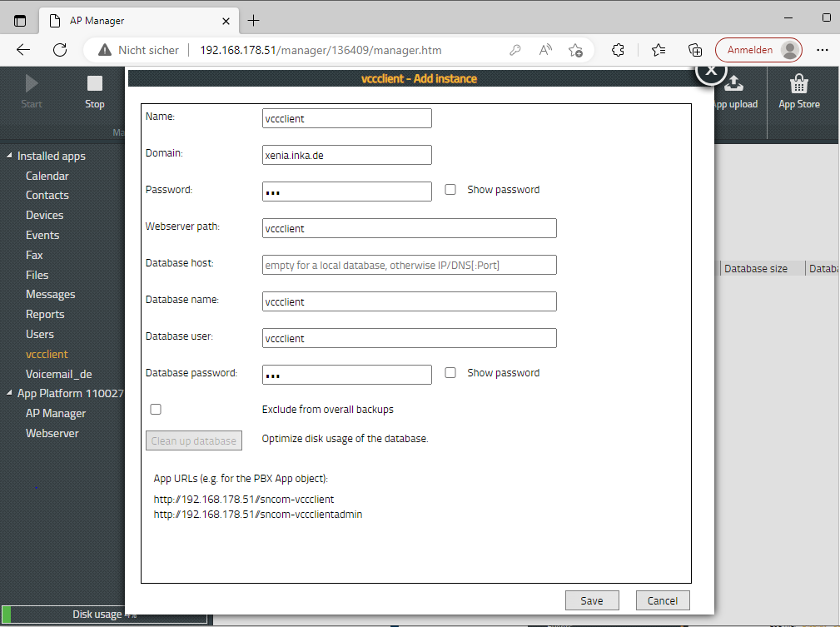Open browser extensions puzzle icon
The height and width of the screenshot is (627, 840).
coord(618,50)
